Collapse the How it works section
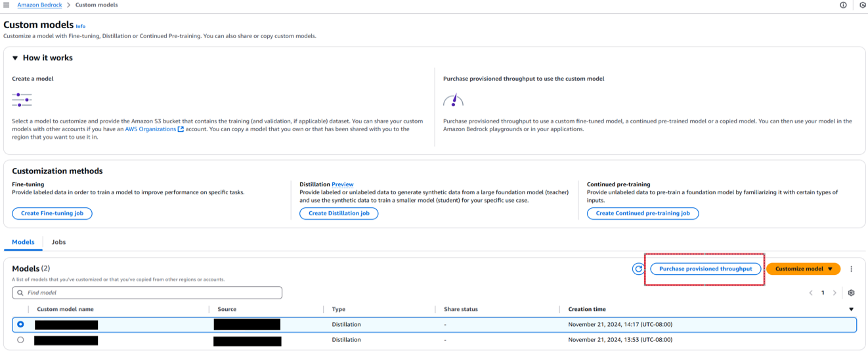Image resolution: width=868 pixels, height=353 pixels. tap(15, 58)
